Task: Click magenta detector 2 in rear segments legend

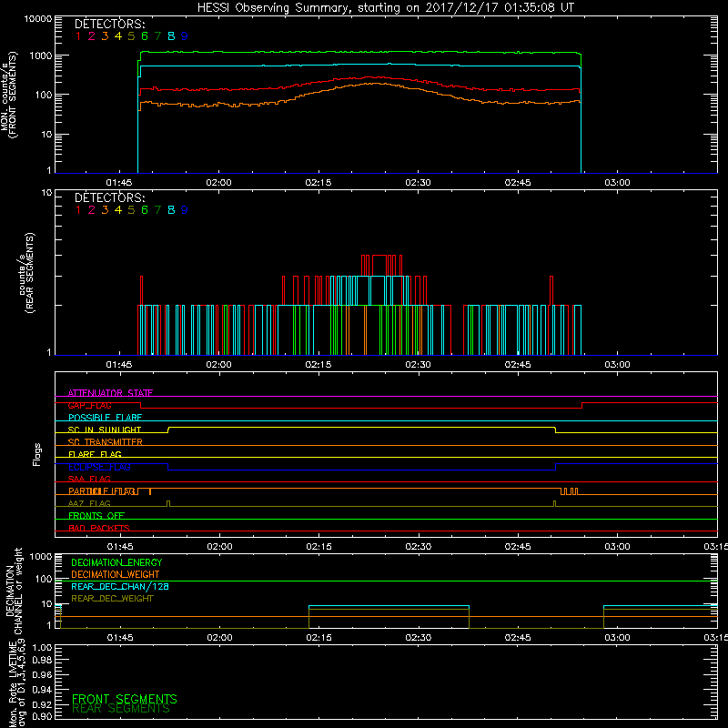Action: pyautogui.click(x=92, y=210)
